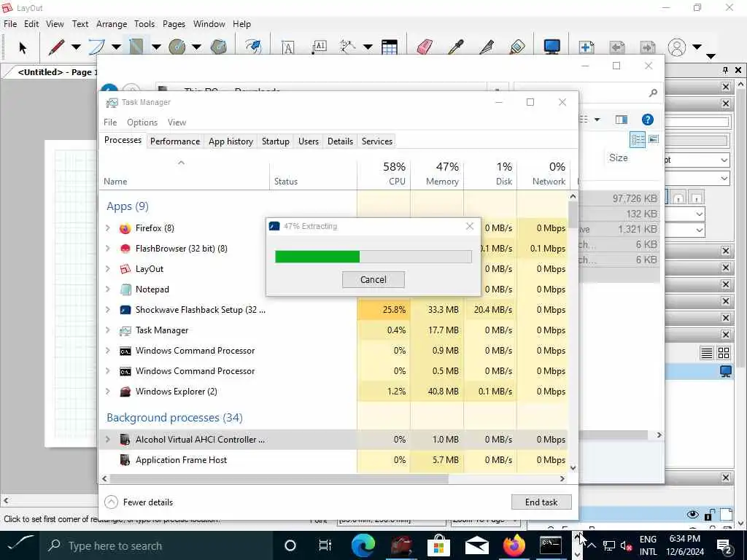
Task: Pick the pink Eraser tool
Action: click(x=425, y=47)
